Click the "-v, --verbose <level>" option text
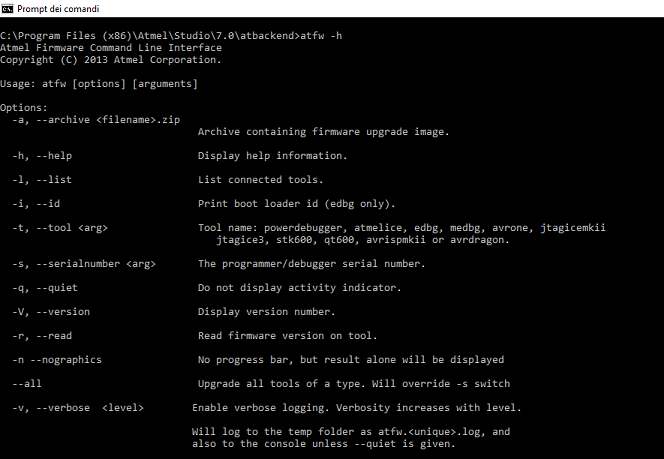This screenshot has width=664, height=459. (x=78, y=407)
